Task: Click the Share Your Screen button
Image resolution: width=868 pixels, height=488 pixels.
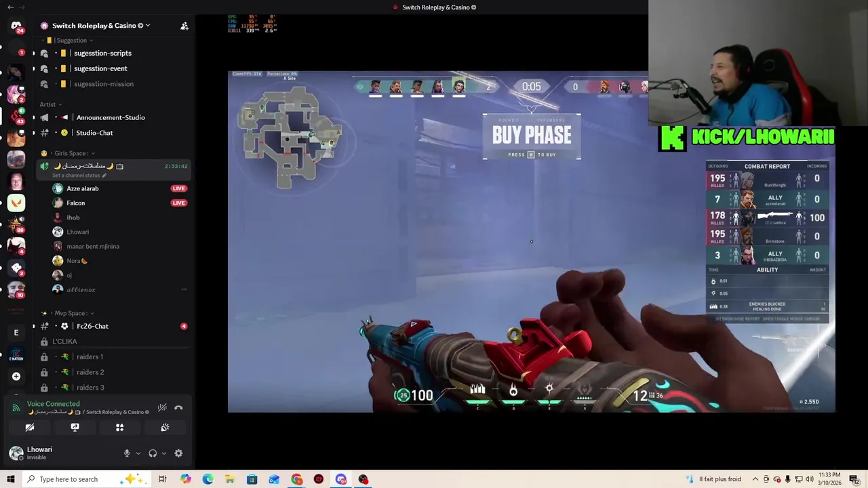Action: tap(75, 428)
